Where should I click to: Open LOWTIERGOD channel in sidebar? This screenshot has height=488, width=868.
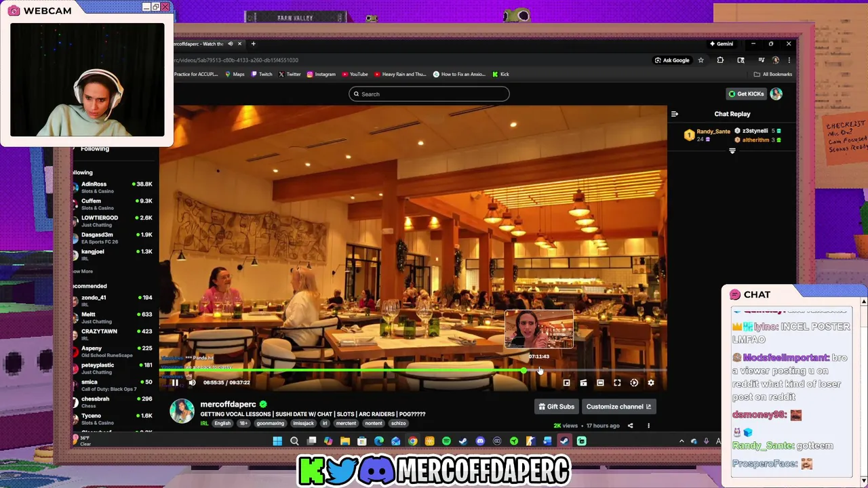pyautogui.click(x=113, y=221)
